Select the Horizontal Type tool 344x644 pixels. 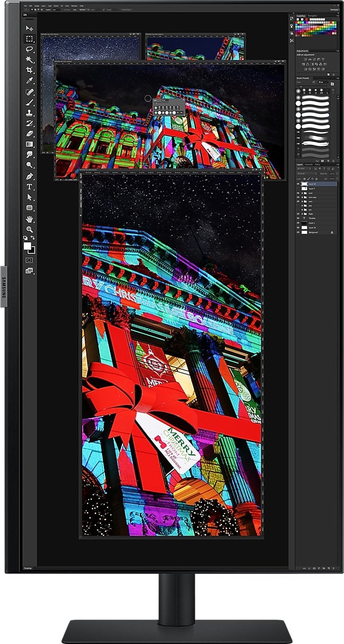click(29, 186)
